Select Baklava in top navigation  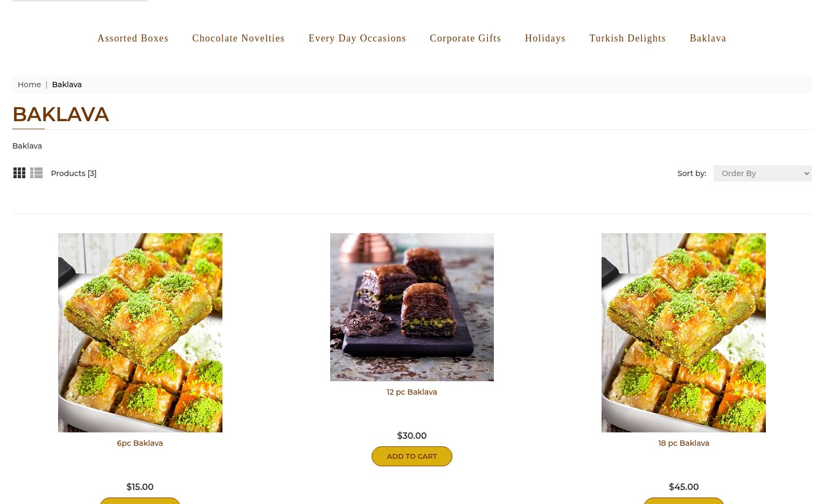pos(708,38)
